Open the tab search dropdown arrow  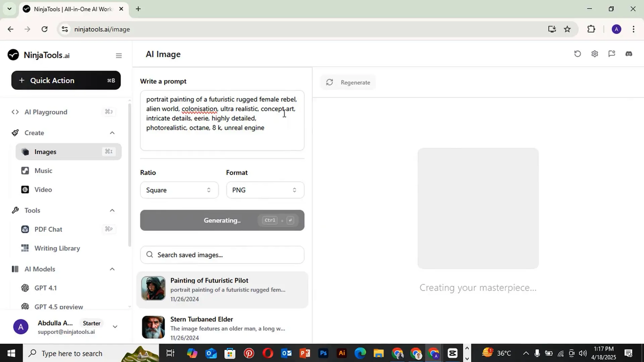coord(9,8)
